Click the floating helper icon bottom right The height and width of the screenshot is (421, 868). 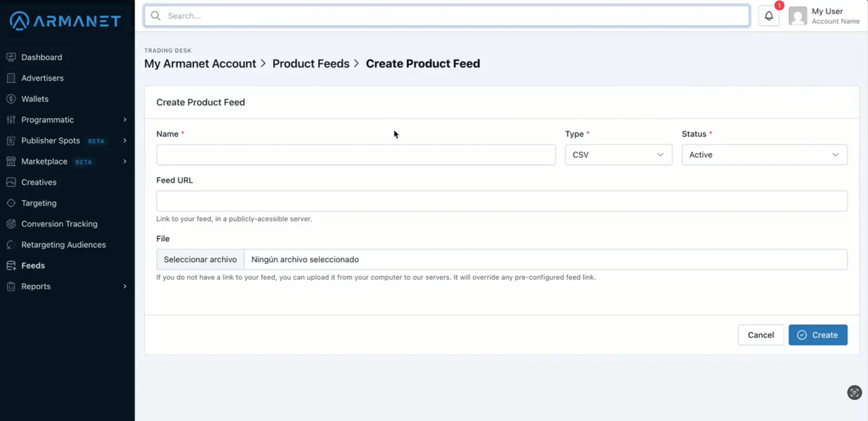click(854, 392)
